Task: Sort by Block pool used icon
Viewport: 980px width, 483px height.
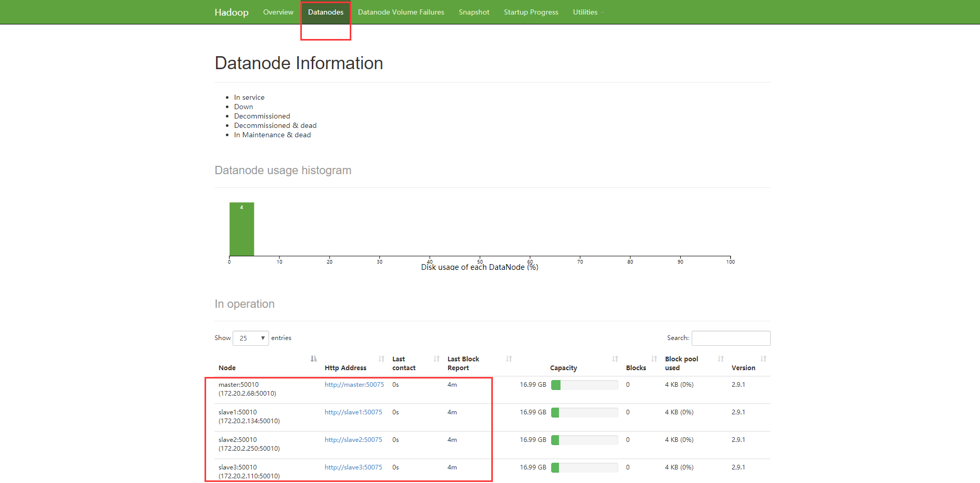Action: (721, 359)
